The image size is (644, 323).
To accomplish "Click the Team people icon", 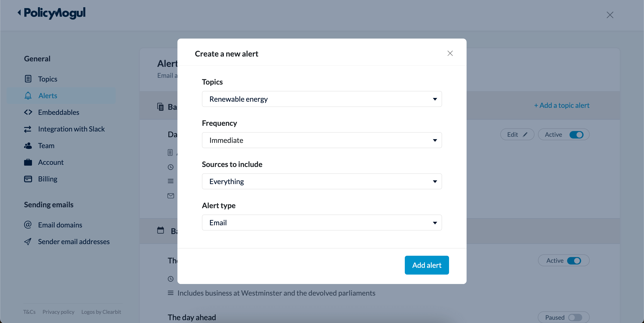I will pos(28,146).
